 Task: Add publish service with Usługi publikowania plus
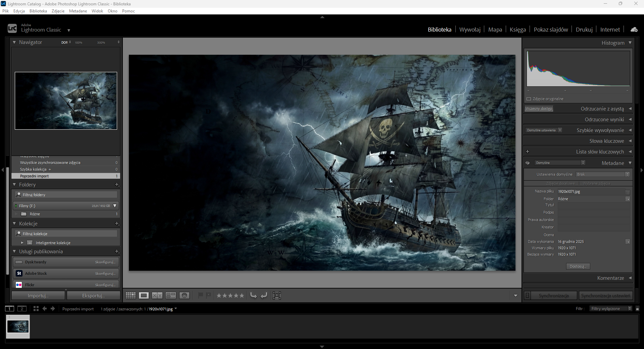coord(117,252)
